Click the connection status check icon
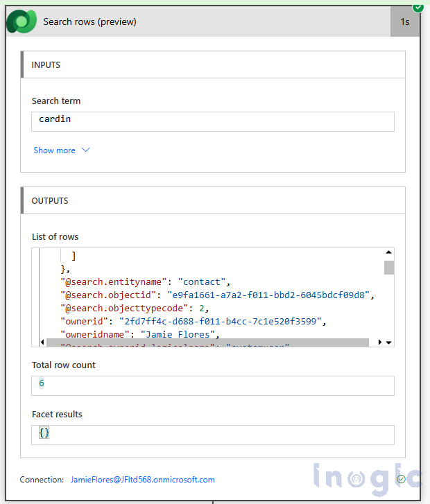 401,479
